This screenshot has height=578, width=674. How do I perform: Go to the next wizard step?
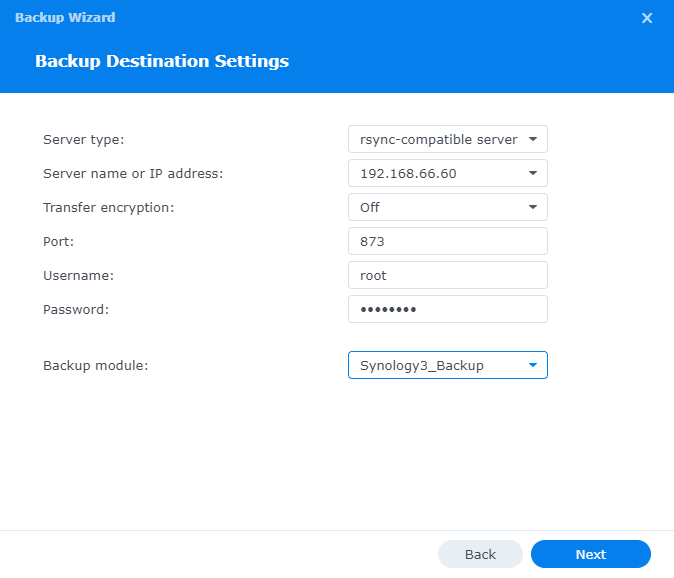point(590,554)
